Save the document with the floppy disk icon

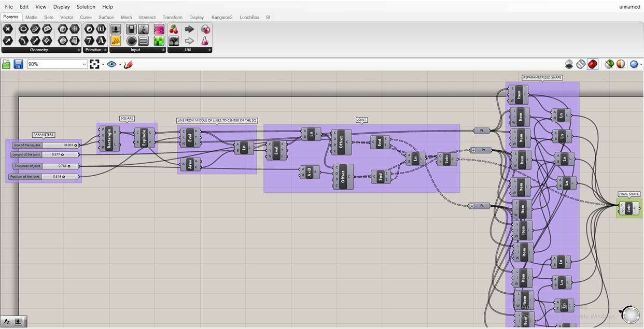pos(18,64)
